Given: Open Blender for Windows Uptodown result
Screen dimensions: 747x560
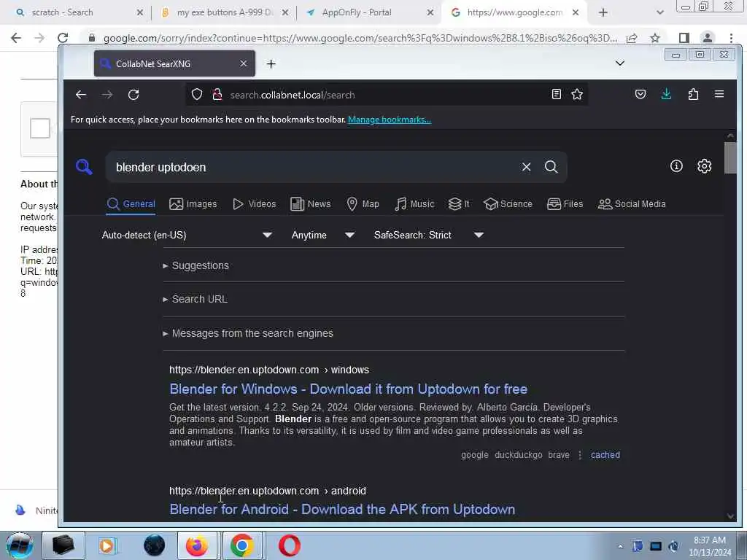Looking at the screenshot, I should coord(348,389).
